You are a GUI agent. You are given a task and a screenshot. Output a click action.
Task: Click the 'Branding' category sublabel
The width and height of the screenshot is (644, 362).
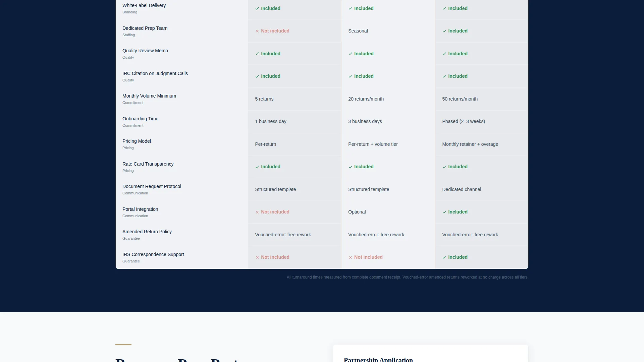pyautogui.click(x=130, y=12)
